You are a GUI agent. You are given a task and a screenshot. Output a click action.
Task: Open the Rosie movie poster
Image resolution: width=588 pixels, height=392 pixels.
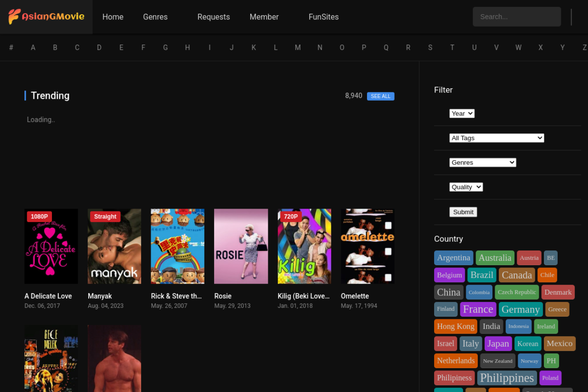point(241,246)
